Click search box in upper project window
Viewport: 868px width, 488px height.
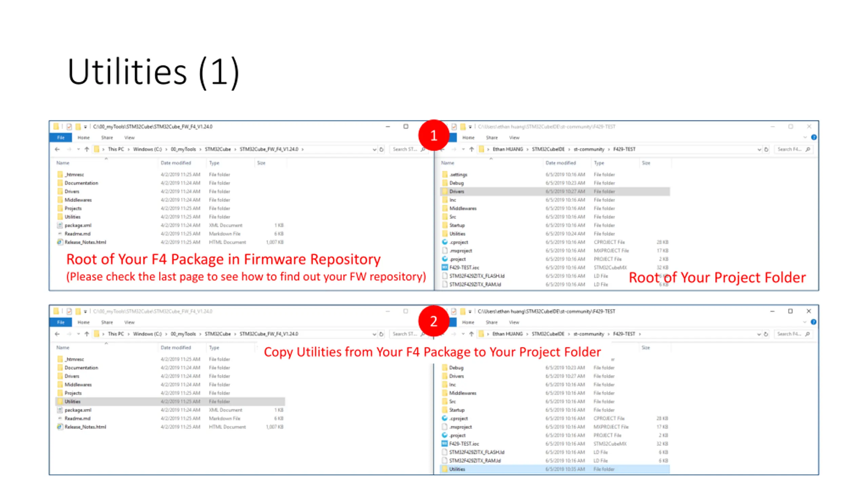793,149
